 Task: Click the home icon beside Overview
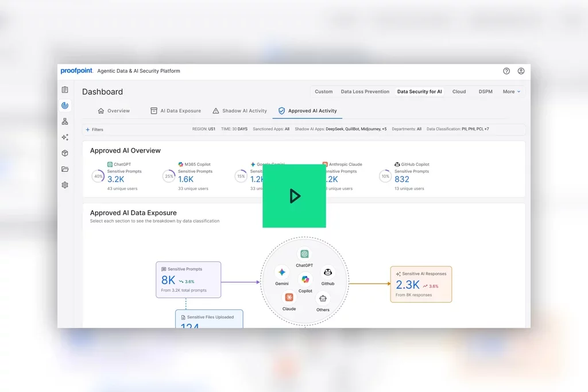101,111
